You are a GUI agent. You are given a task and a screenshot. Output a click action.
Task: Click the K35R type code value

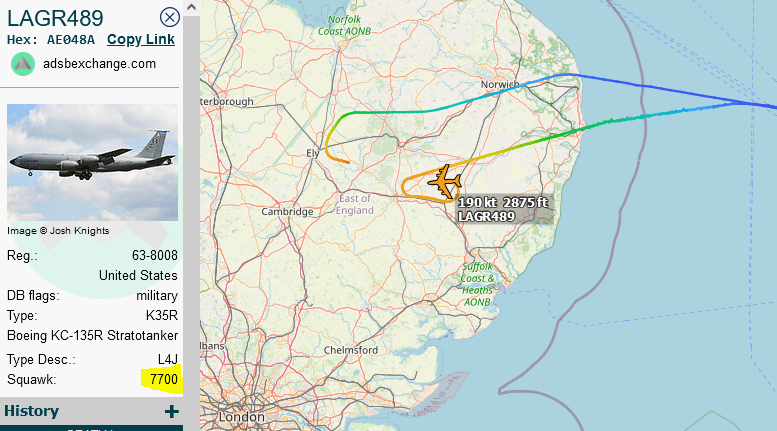(162, 316)
